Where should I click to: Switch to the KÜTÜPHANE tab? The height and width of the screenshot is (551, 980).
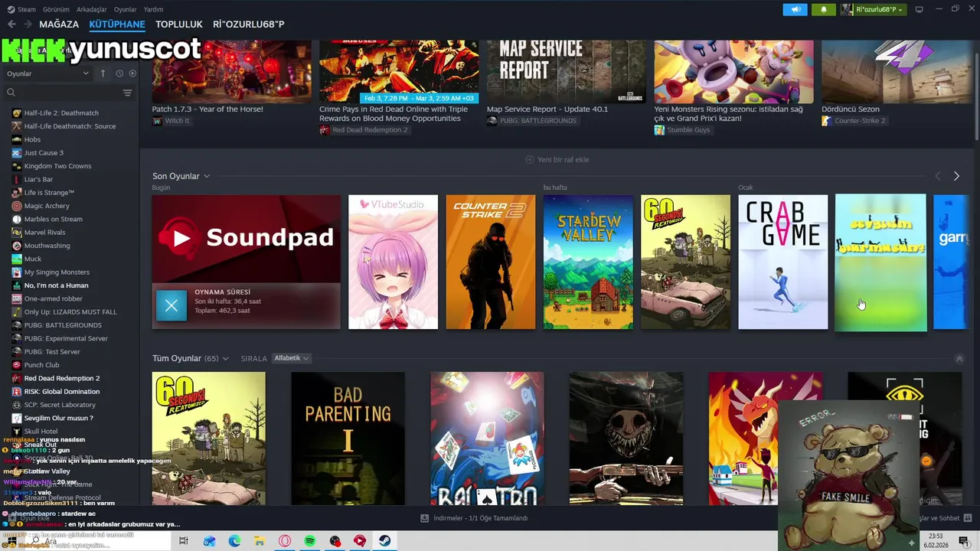(x=117, y=24)
